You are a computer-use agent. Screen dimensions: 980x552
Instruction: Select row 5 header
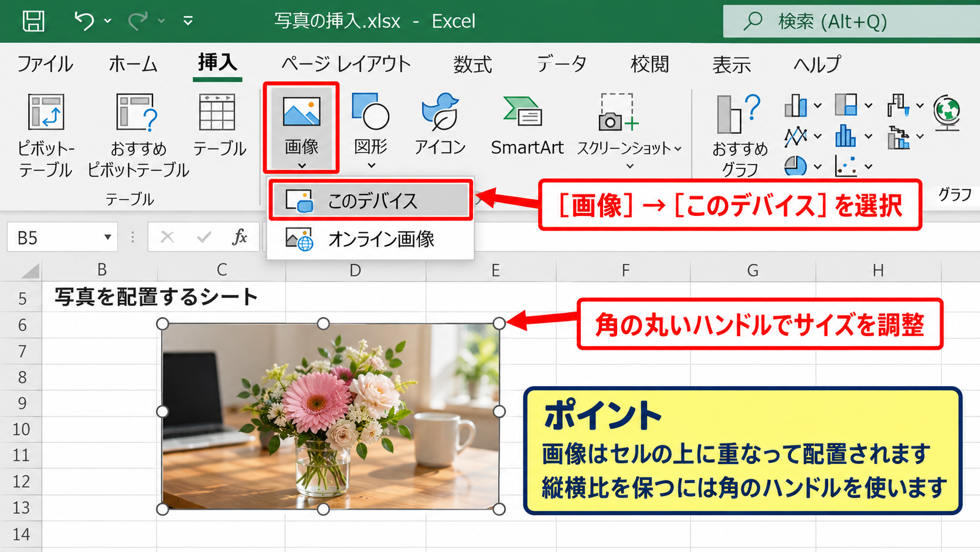point(22,299)
